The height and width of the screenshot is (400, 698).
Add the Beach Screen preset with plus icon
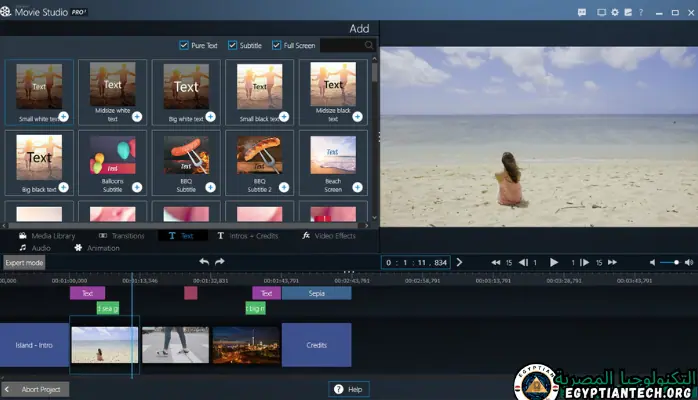(359, 187)
